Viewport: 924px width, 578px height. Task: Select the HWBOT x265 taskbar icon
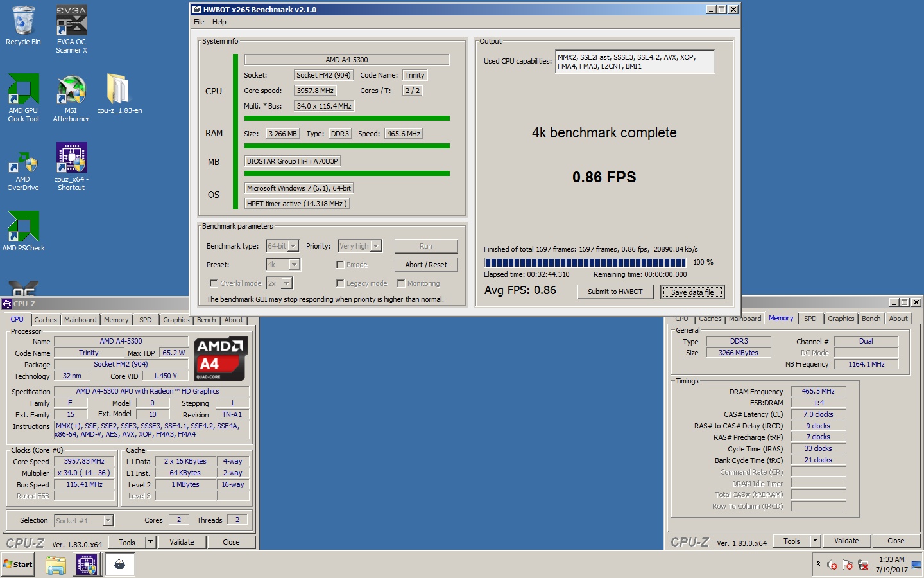[119, 565]
